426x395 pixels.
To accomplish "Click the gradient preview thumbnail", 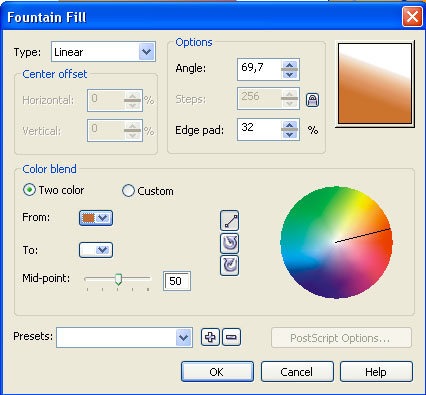I will [x=375, y=84].
